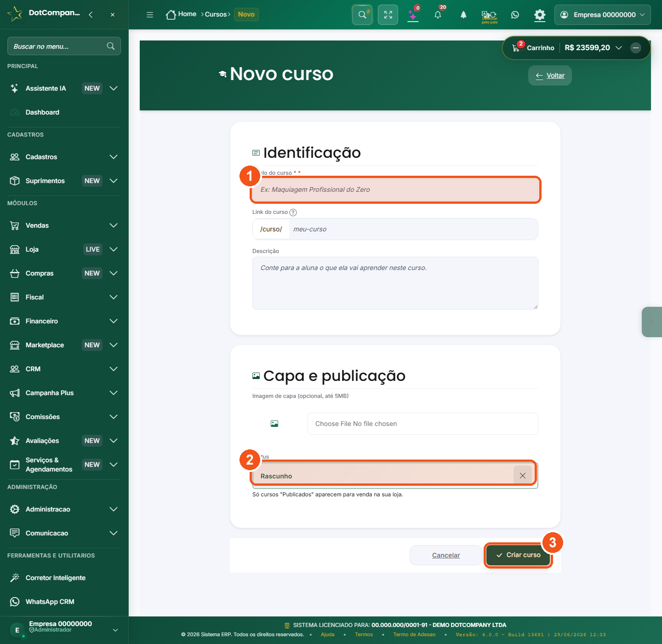Close sidebar with X icon
The height and width of the screenshot is (644, 662).
click(x=113, y=15)
